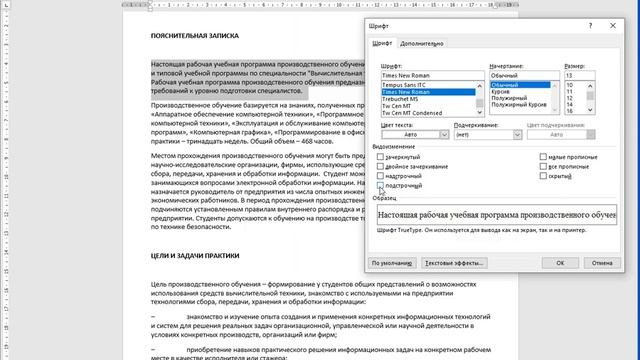Click the По умолчанию button
This screenshot has width=640, height=360.
[x=392, y=263]
